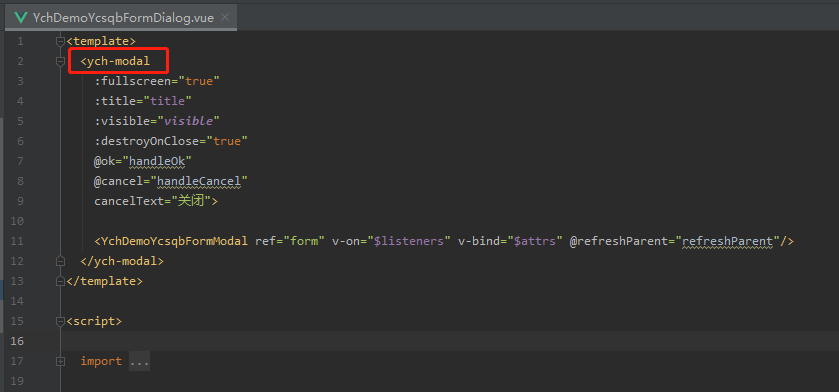
Task: Click the handleCancel method reference
Action: 199,181
